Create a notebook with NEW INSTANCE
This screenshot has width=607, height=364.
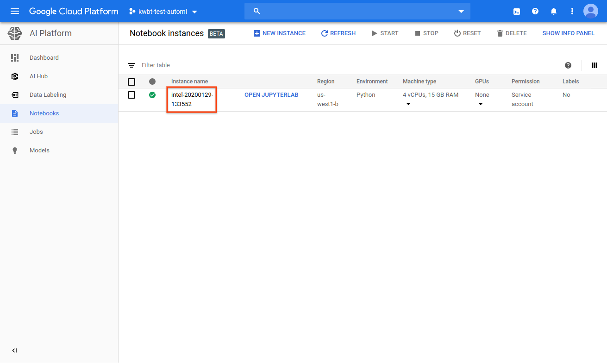(280, 33)
